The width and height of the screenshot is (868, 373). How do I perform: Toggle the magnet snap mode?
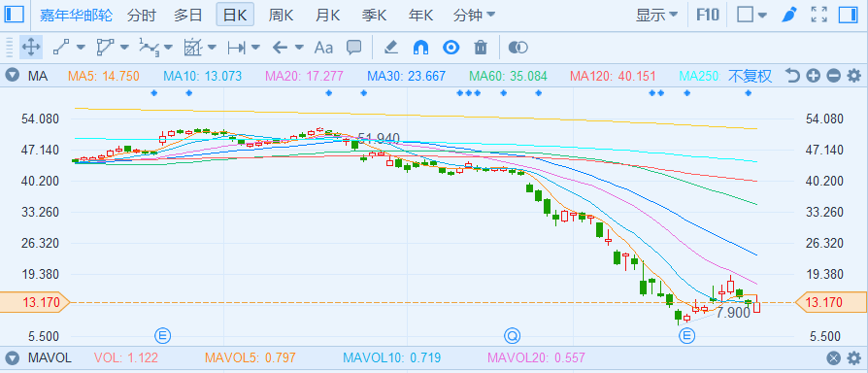421,48
